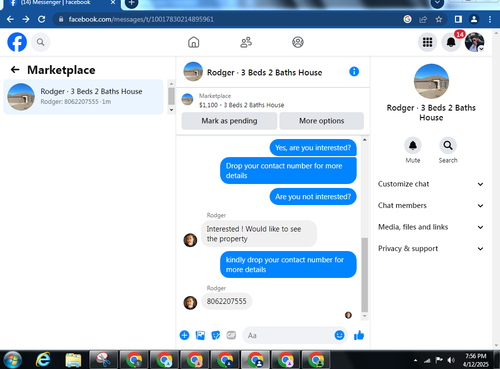Screen dimensions: 500x369
Task: Select message kindly drop your contact number
Action: 288,264
